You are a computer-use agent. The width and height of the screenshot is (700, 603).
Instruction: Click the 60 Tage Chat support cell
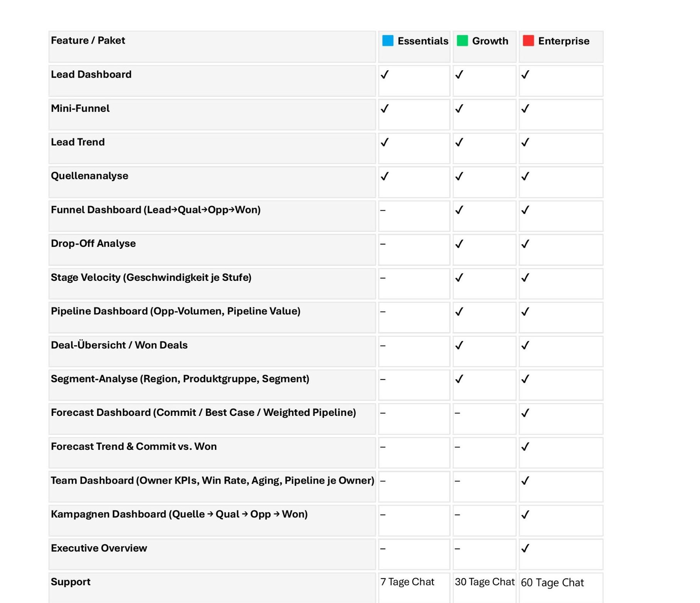pos(561,588)
